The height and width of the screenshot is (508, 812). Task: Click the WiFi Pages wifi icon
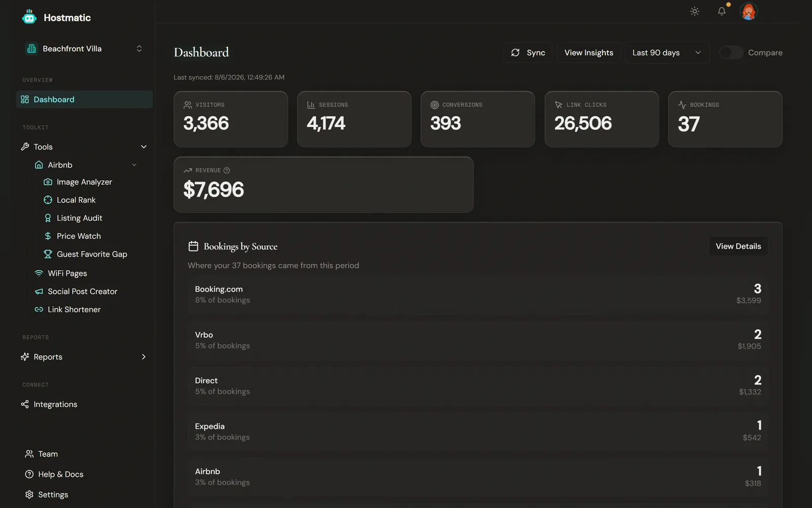coord(39,273)
